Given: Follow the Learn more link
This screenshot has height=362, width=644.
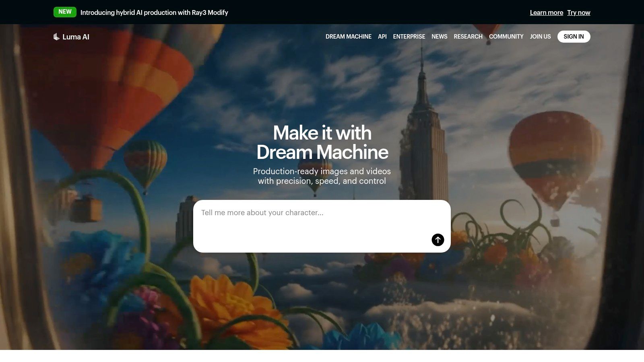Looking at the screenshot, I should (x=546, y=12).
